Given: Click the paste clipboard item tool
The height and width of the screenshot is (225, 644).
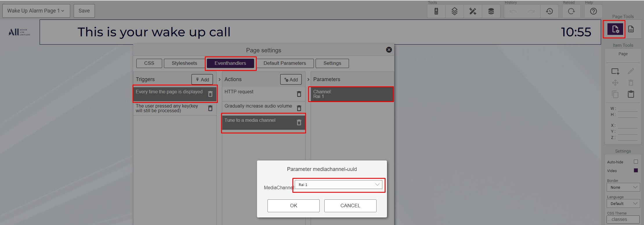Looking at the screenshot, I should coord(631,94).
